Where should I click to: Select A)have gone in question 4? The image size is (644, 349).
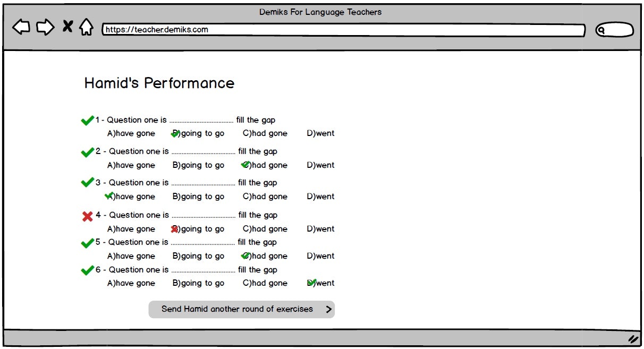point(131,229)
